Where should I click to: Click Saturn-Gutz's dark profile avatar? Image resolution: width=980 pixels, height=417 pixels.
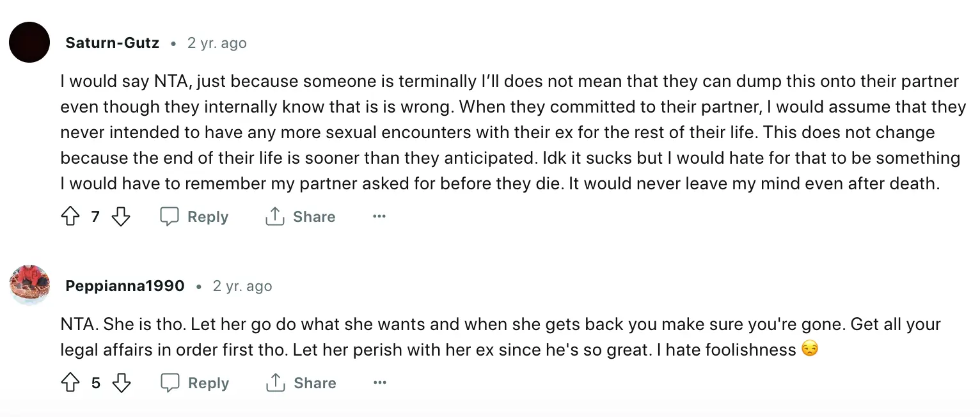coord(29,42)
